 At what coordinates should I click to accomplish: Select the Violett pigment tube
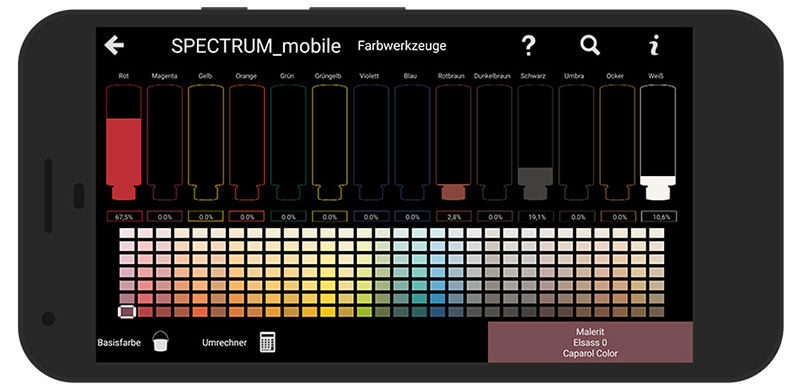[371, 143]
